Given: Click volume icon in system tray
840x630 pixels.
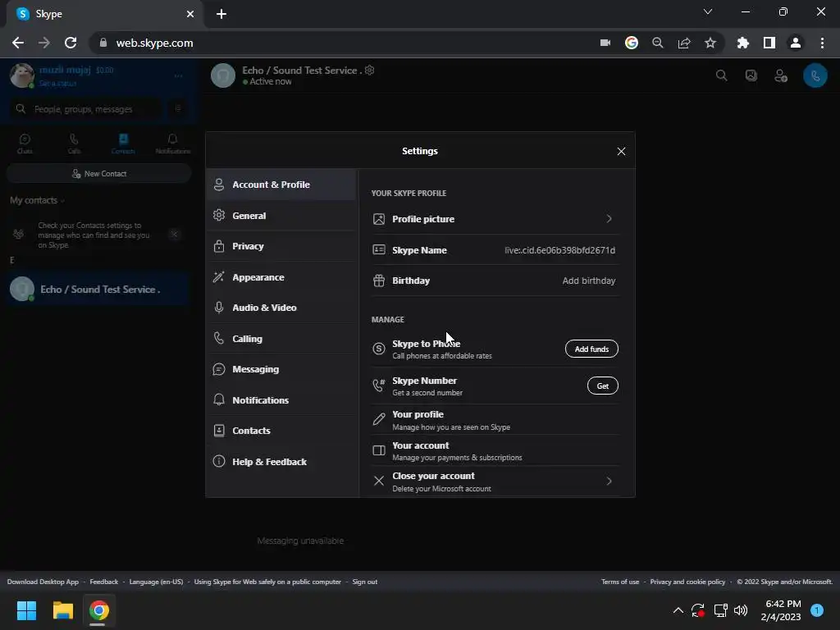Looking at the screenshot, I should [741, 610].
